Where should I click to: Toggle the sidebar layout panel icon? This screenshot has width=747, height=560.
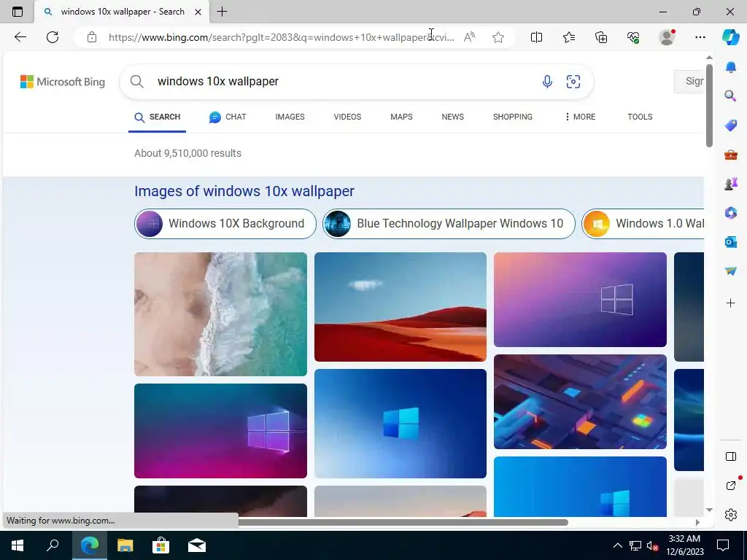tap(730, 456)
